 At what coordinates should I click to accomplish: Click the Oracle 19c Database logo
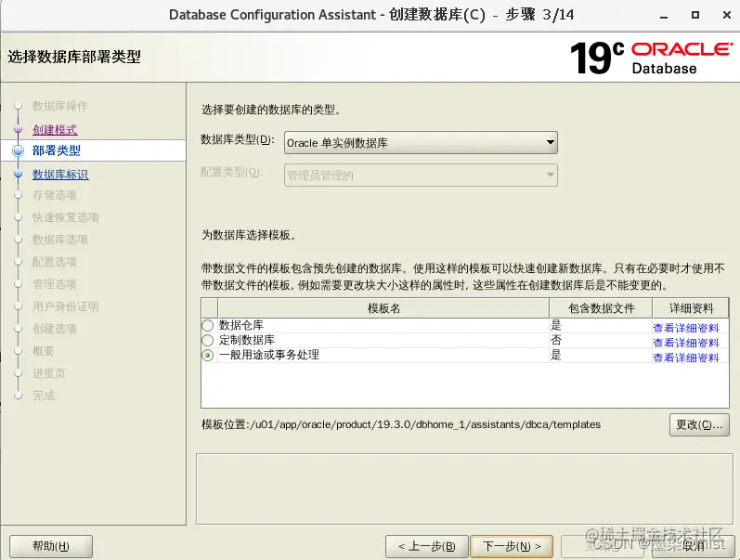[651, 59]
